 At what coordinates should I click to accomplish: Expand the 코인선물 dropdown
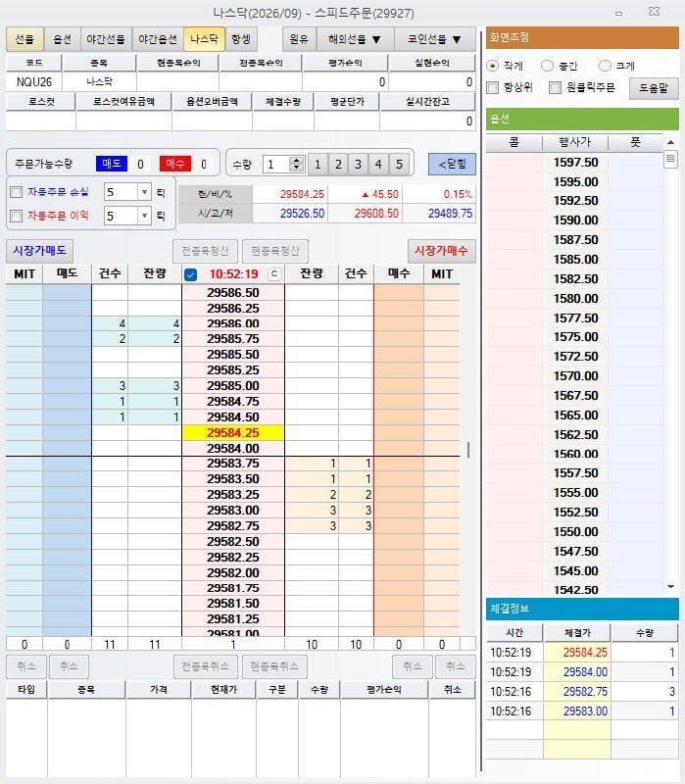434,39
